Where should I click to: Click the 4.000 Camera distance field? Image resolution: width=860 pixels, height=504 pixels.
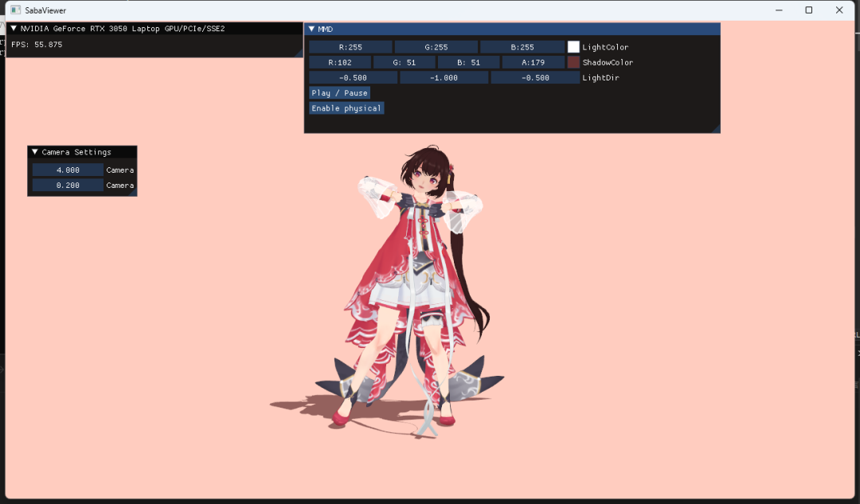pos(67,169)
